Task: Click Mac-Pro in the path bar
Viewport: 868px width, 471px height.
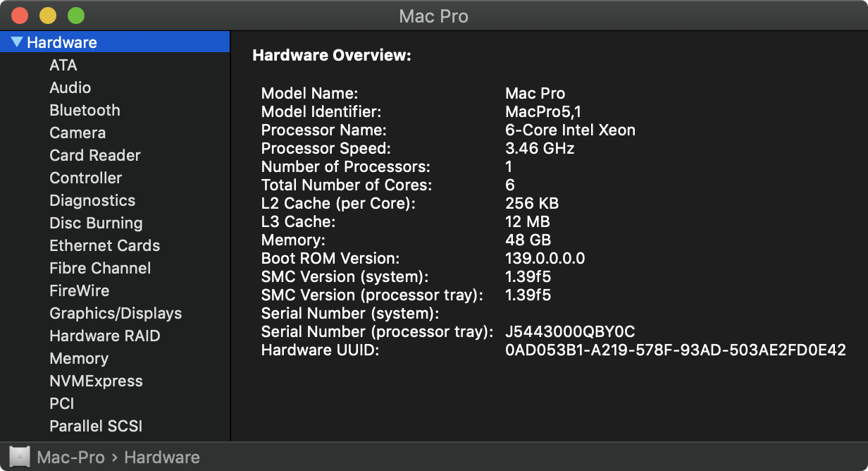Action: tap(70, 458)
